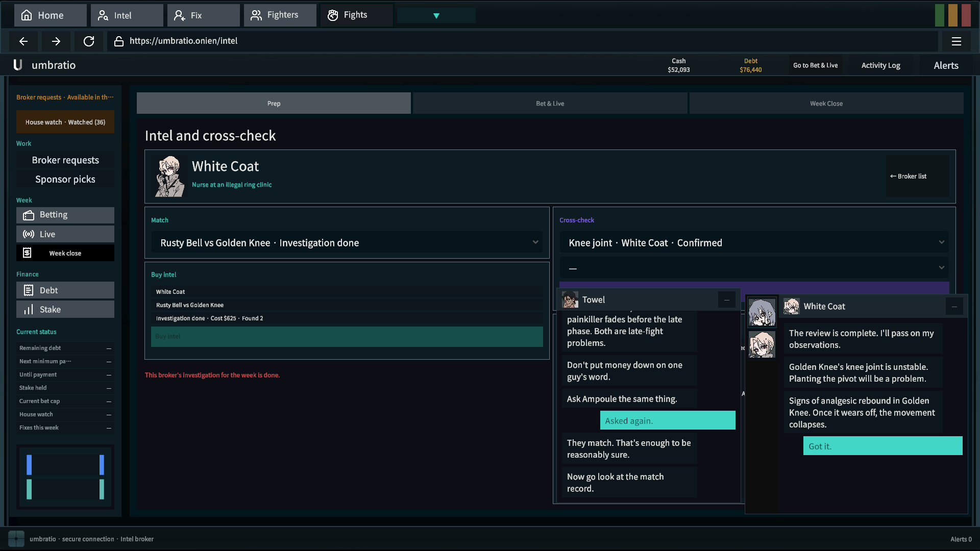Image resolution: width=980 pixels, height=551 pixels.
Task: Select the grey-haired contact thumbnail in chat
Action: pyautogui.click(x=762, y=312)
